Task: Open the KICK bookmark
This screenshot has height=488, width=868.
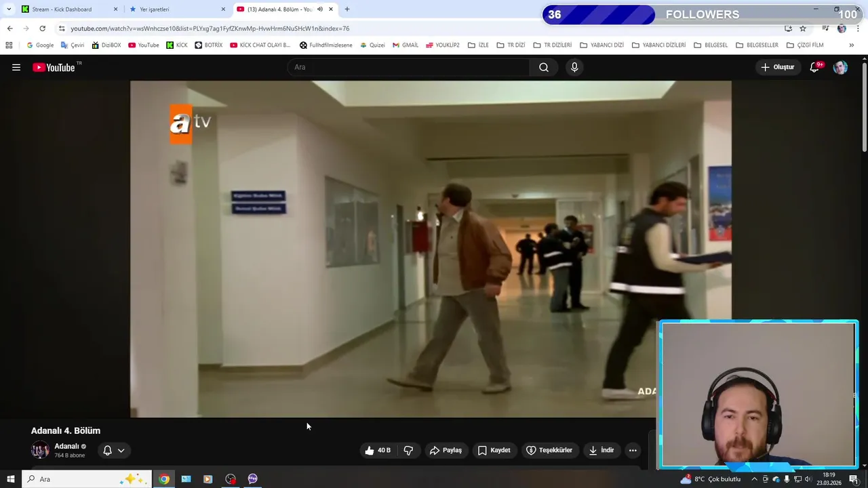Action: 177,45
